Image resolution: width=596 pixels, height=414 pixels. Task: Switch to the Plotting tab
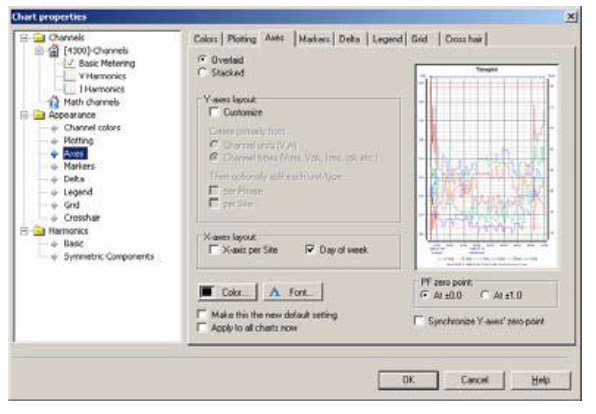[242, 39]
